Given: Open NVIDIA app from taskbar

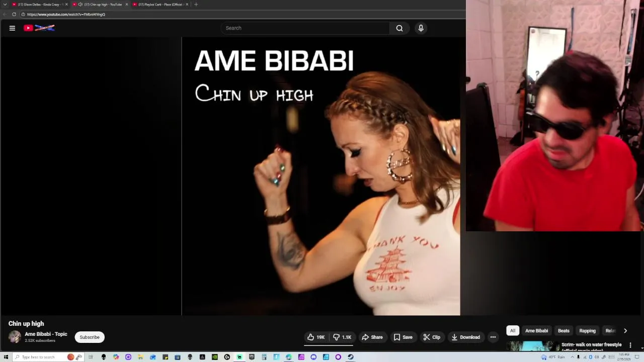Looking at the screenshot, I should [x=215, y=357].
